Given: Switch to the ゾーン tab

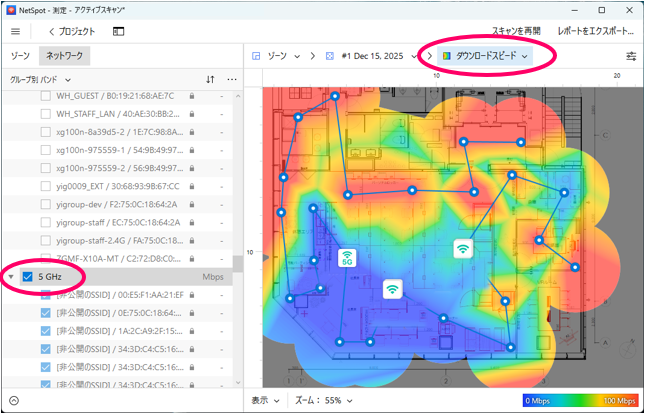Looking at the screenshot, I should tap(19, 57).
